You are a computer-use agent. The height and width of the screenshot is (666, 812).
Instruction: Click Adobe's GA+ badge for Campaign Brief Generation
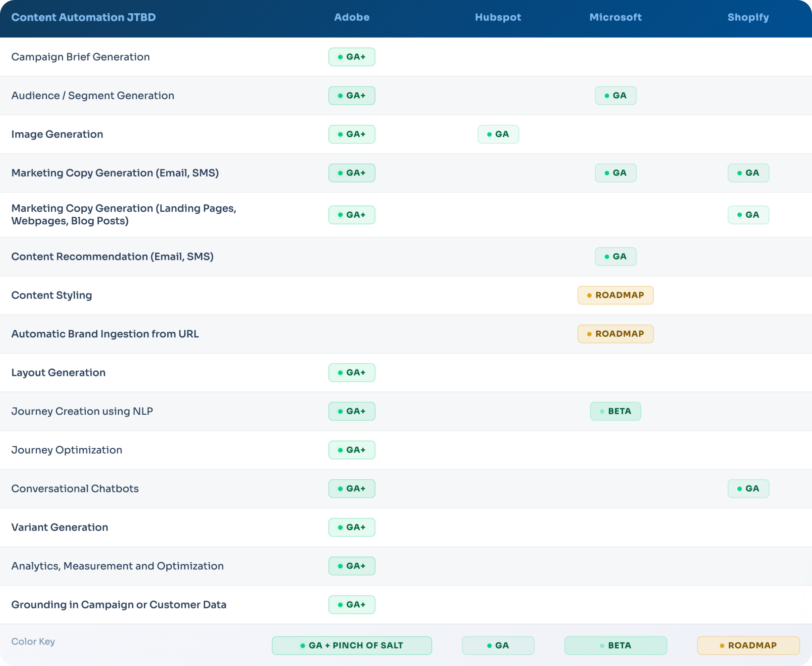coord(352,57)
